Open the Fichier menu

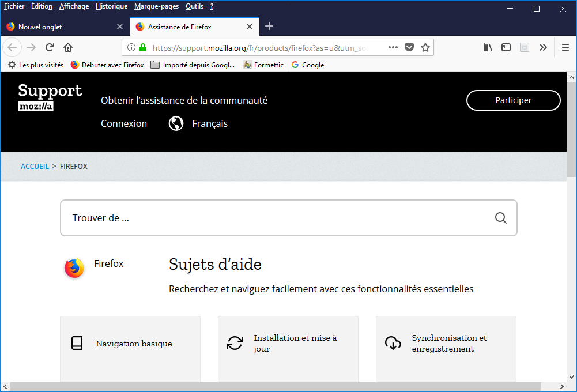pos(14,6)
